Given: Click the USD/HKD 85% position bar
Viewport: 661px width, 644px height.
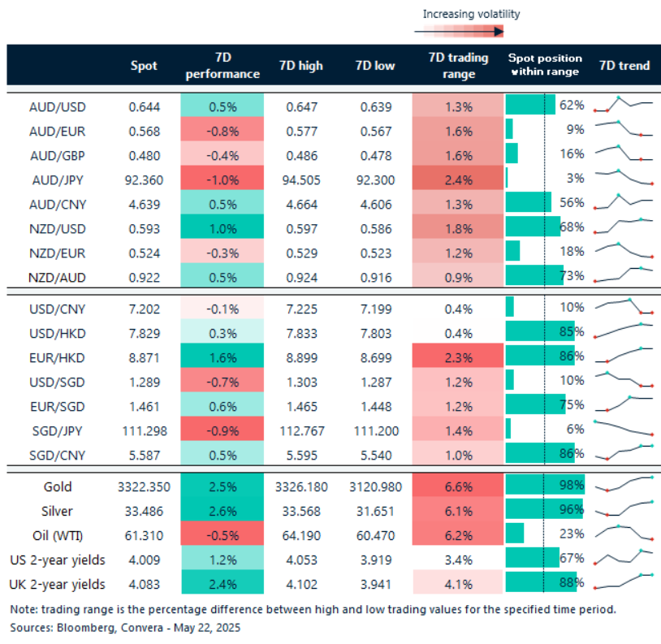Looking at the screenshot, I should [x=539, y=331].
